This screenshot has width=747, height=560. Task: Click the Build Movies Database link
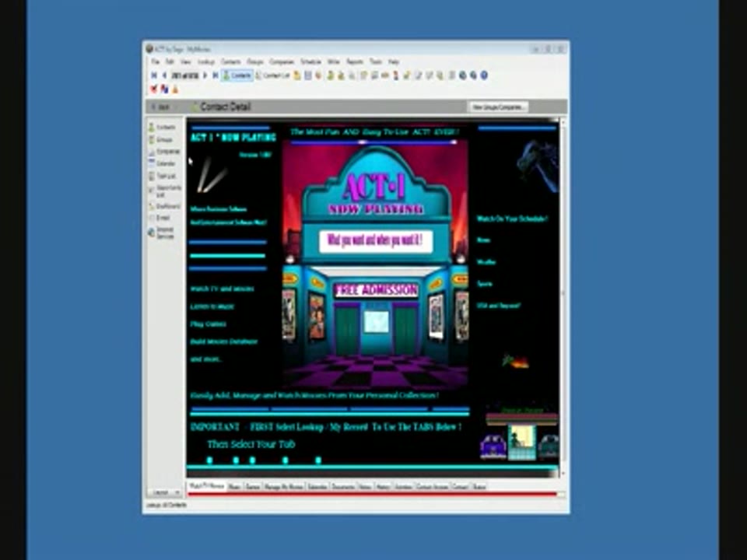pos(224,341)
